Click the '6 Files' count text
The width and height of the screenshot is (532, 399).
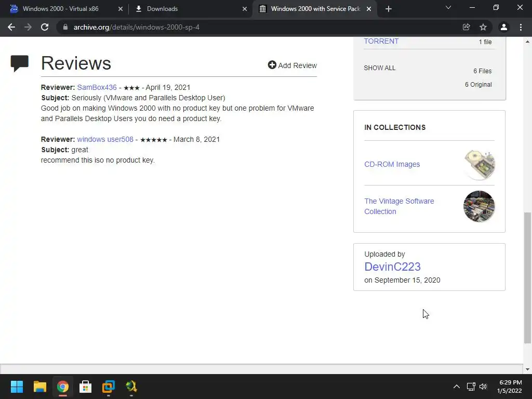[482, 71]
